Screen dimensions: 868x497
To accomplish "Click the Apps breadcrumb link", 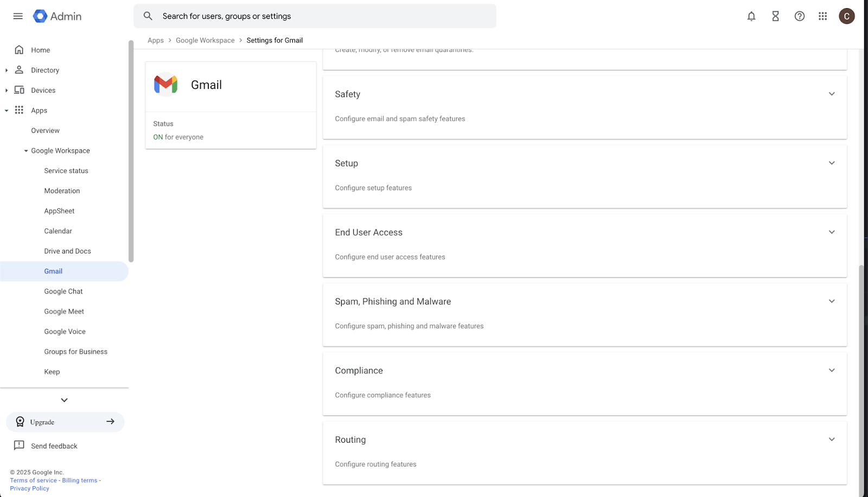I will coord(156,40).
